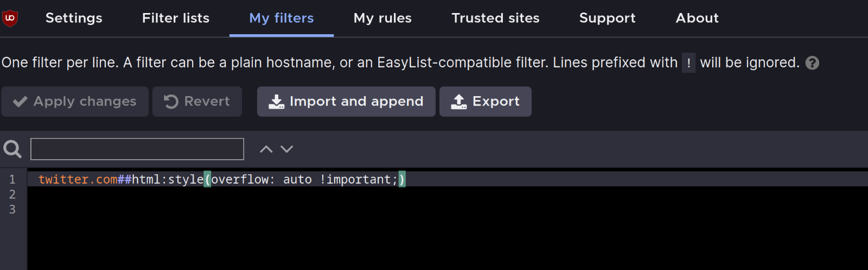Click the search magnifier icon
This screenshot has width=868, height=270.
pos(12,149)
